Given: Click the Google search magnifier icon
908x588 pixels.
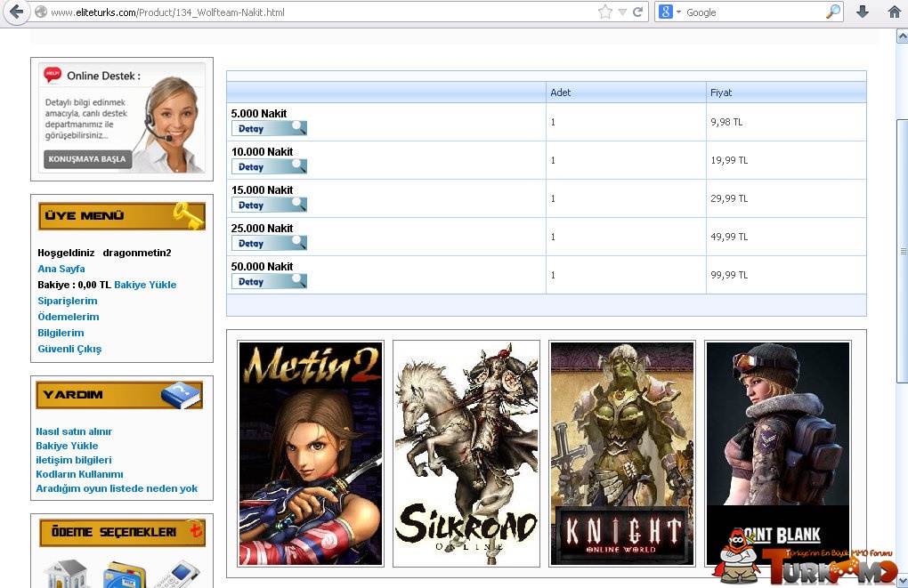Looking at the screenshot, I should (x=832, y=12).
